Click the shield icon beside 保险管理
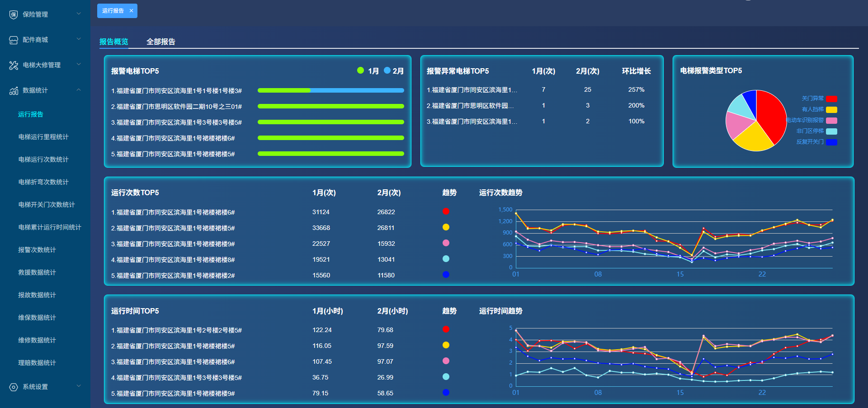Viewport: 868px width, 408px height. pyautogui.click(x=14, y=14)
